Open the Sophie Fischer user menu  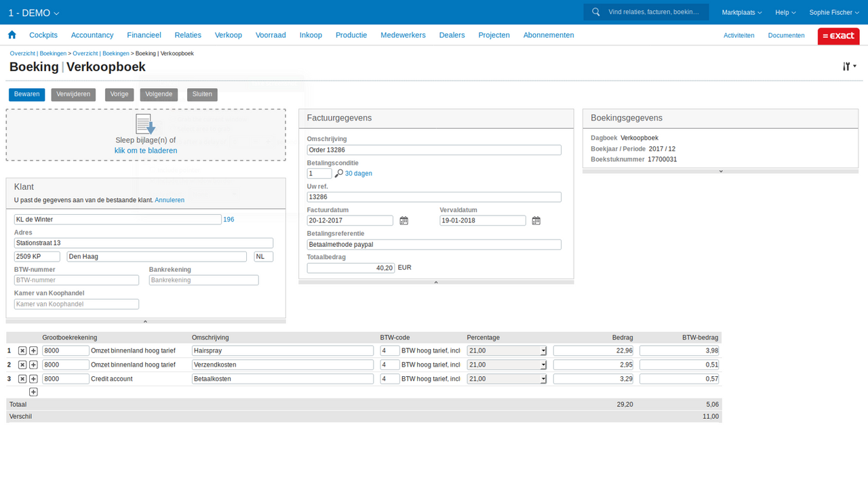coord(833,12)
